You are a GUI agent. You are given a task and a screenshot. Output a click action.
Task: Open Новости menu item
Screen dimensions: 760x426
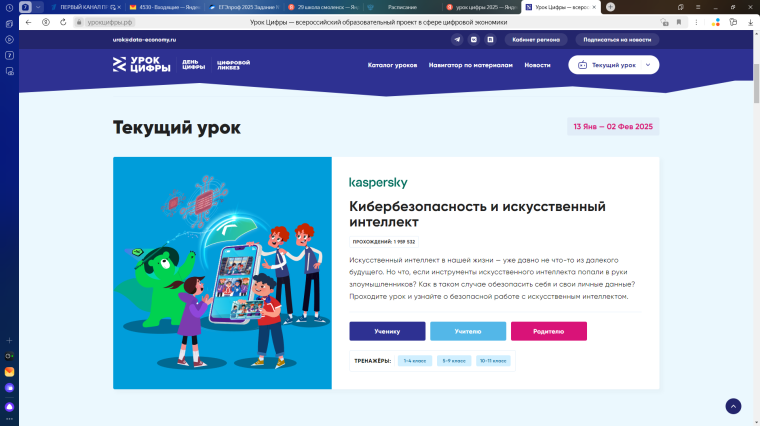pos(537,65)
